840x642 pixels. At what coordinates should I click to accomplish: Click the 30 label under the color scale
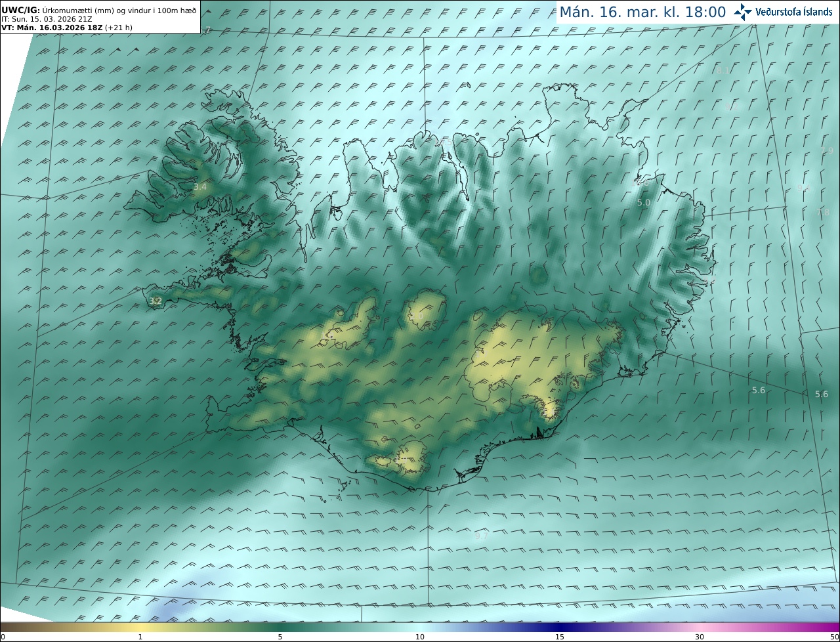[700, 637]
